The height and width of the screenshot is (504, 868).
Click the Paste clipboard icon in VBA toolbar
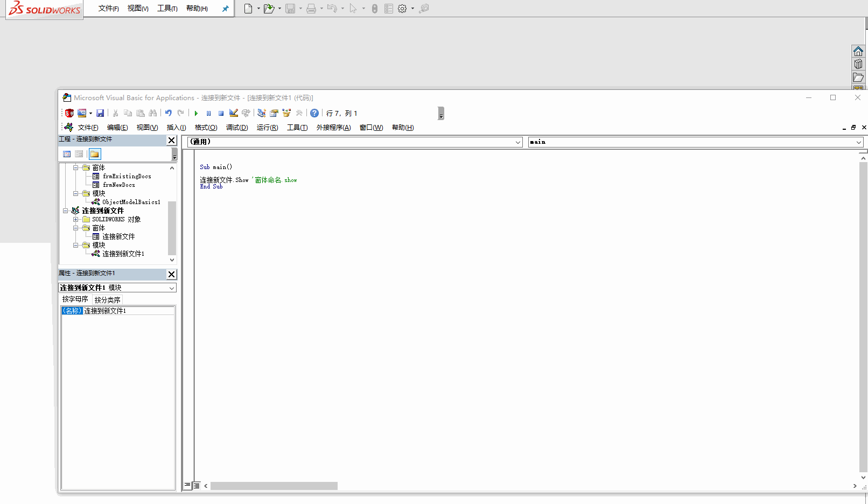pyautogui.click(x=141, y=113)
